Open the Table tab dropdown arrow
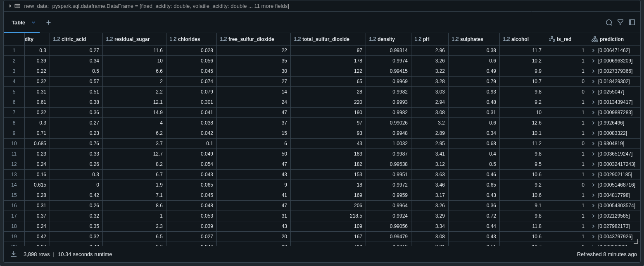The width and height of the screenshot is (644, 266). coord(33,23)
